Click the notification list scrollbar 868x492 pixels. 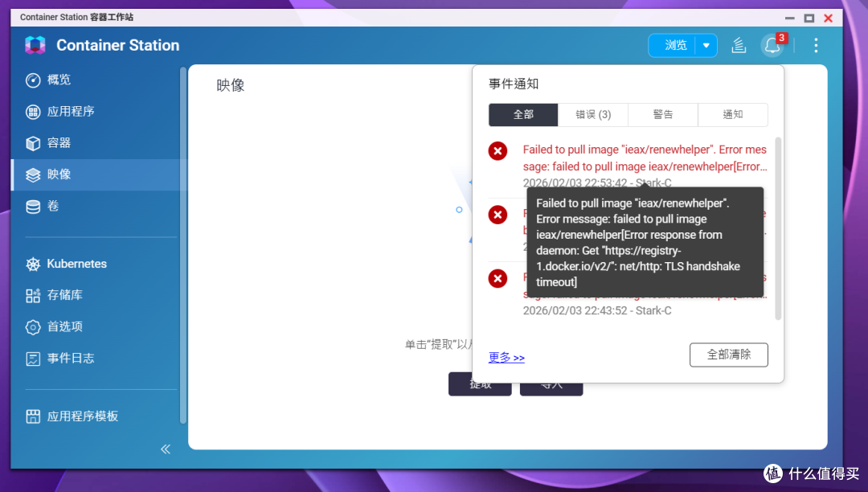[x=778, y=228]
